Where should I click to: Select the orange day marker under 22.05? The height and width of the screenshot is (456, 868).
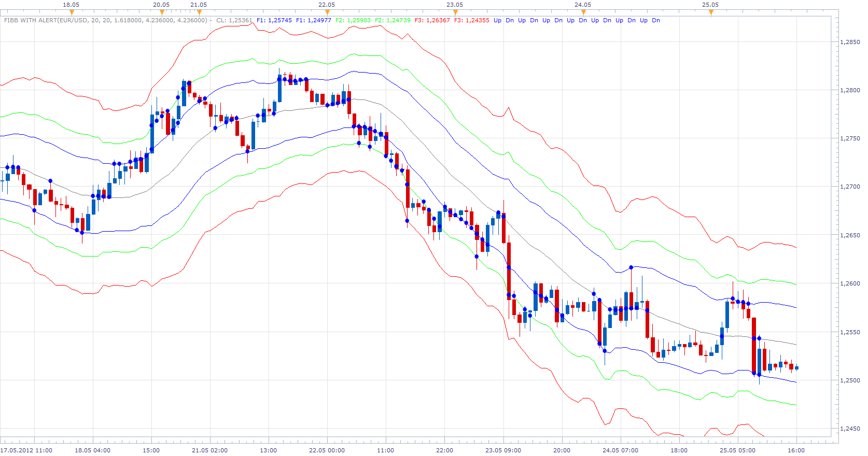[327, 12]
